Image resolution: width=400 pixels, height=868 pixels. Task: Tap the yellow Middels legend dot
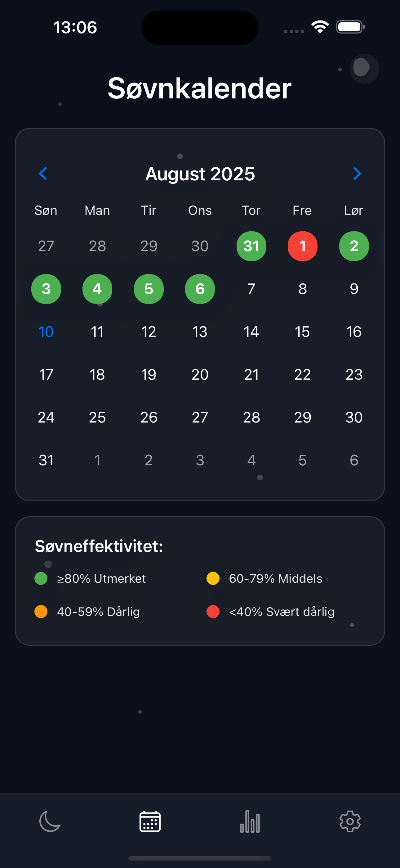(213, 578)
